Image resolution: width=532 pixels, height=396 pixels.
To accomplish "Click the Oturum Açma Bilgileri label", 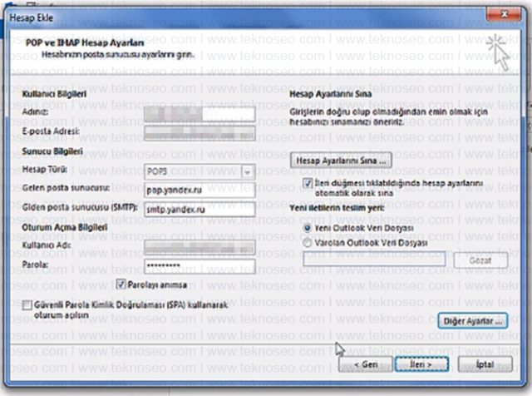I will pyautogui.click(x=65, y=227).
